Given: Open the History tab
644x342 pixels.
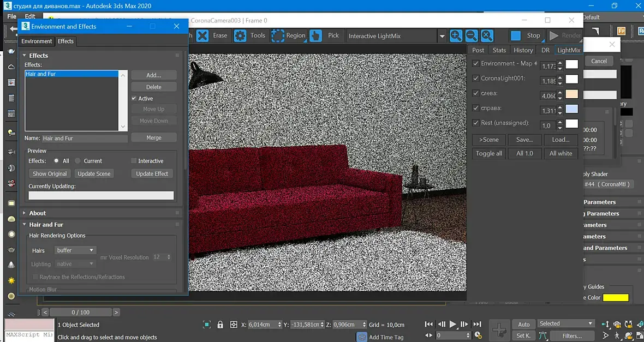Looking at the screenshot, I should 523,50.
